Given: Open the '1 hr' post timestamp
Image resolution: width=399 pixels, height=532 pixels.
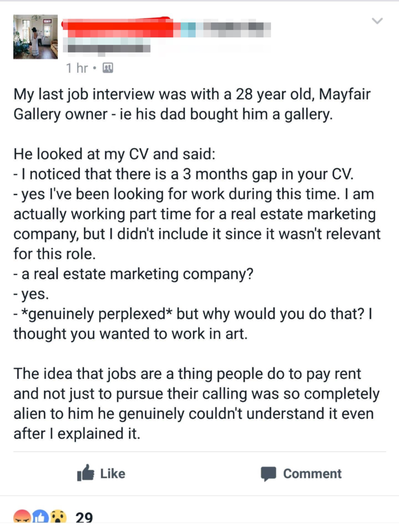Looking at the screenshot, I should [77, 68].
